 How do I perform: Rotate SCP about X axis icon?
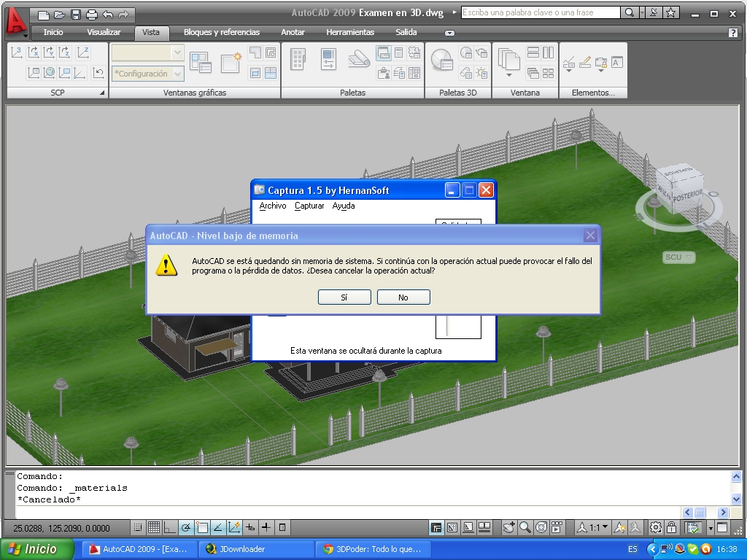34,52
